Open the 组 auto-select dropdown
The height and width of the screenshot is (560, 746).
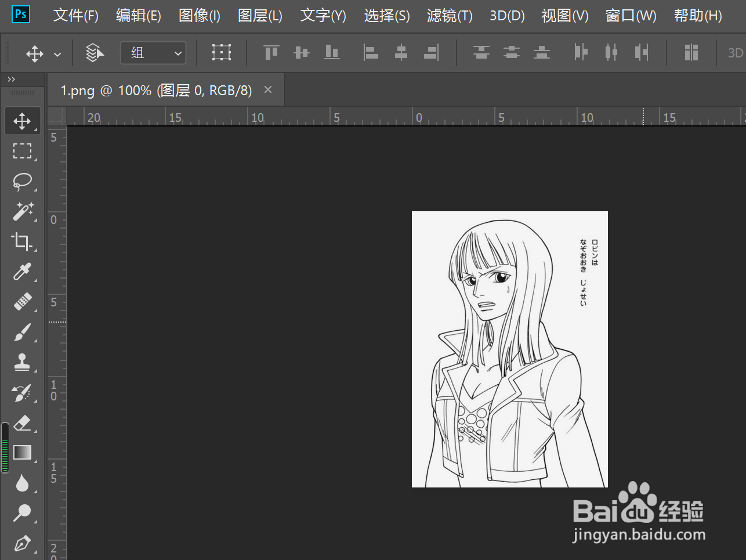point(153,53)
